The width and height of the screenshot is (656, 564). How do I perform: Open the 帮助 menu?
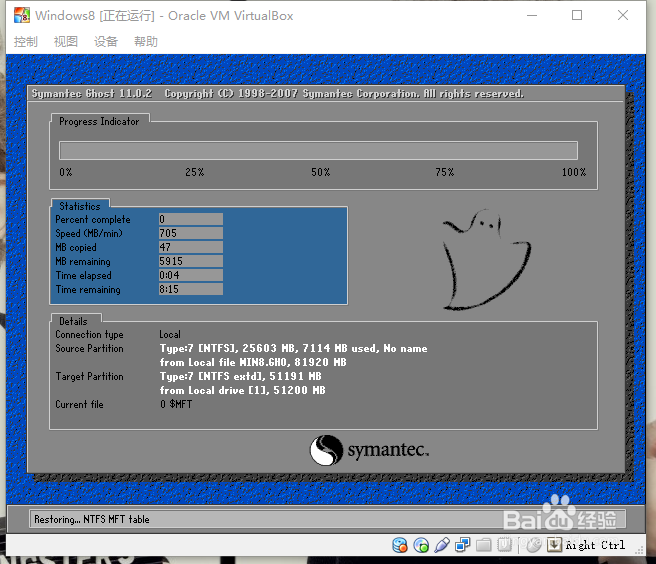[x=146, y=41]
